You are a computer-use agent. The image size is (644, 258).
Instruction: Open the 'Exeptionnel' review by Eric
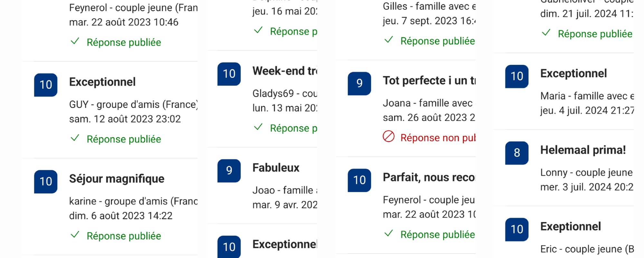(x=571, y=226)
